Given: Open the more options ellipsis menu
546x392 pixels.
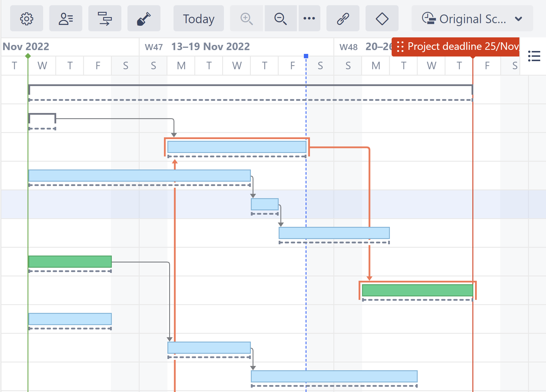Looking at the screenshot, I should click(x=309, y=19).
